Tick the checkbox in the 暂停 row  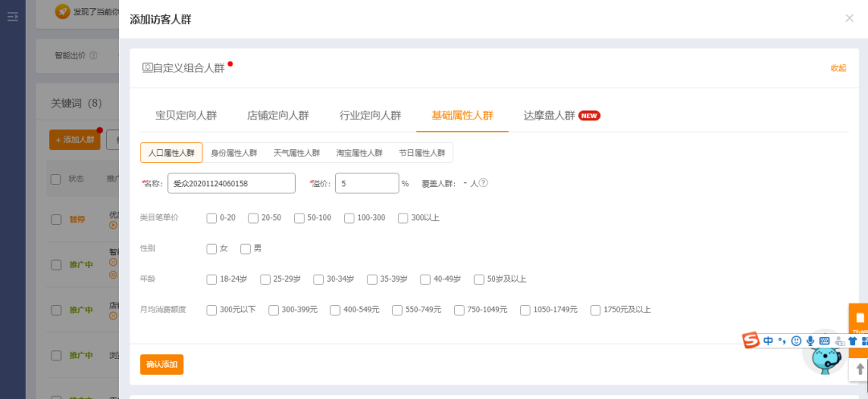(56, 219)
